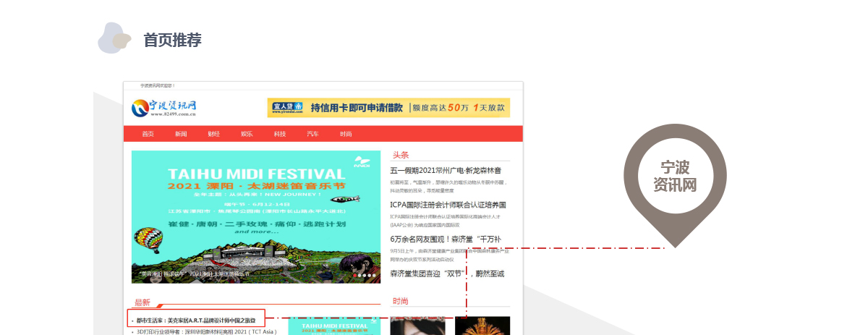Click the 宁波资讯网 globe logo icon
Screen dimensions: 868x335
[140, 108]
